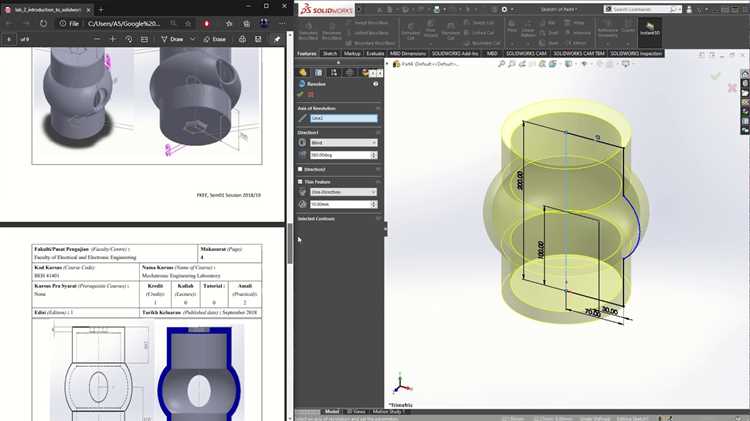The height and width of the screenshot is (421, 750).
Task: Click the Search Commands box
Action: pos(643,9)
